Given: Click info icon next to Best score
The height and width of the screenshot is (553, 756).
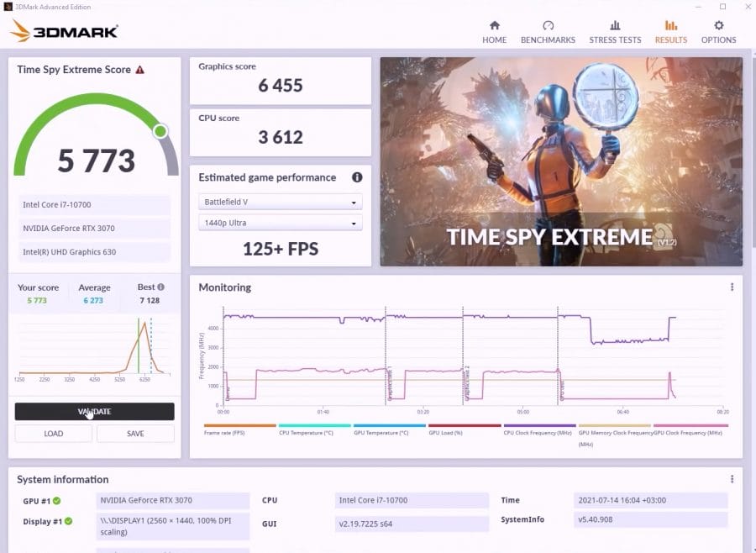Looking at the screenshot, I should click(160, 287).
